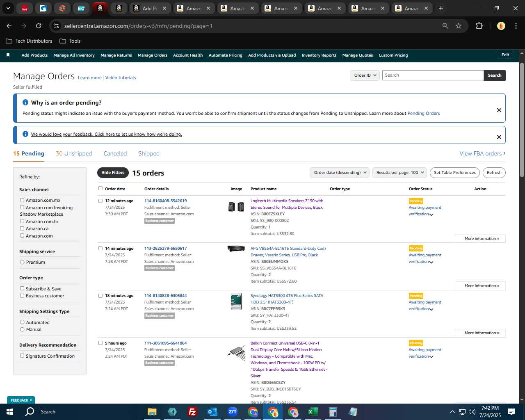525x420 pixels.
Task: Open the site information icon beside URL
Action: [56, 26]
